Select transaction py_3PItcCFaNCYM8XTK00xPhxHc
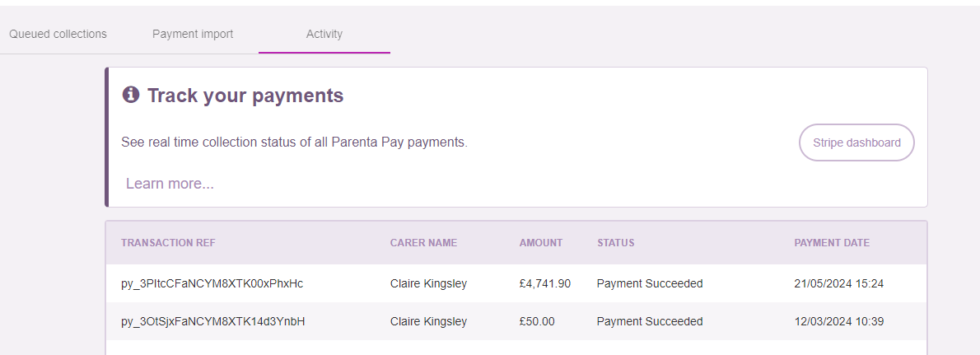The image size is (980, 355). (x=212, y=283)
